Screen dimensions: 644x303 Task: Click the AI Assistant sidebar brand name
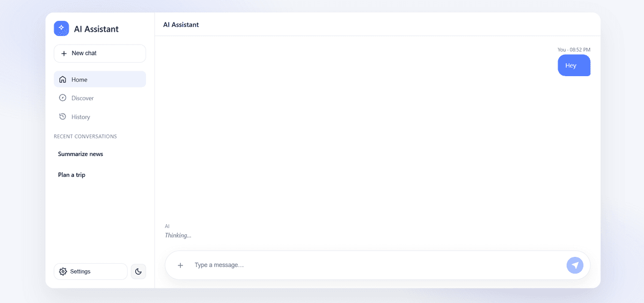click(x=96, y=29)
